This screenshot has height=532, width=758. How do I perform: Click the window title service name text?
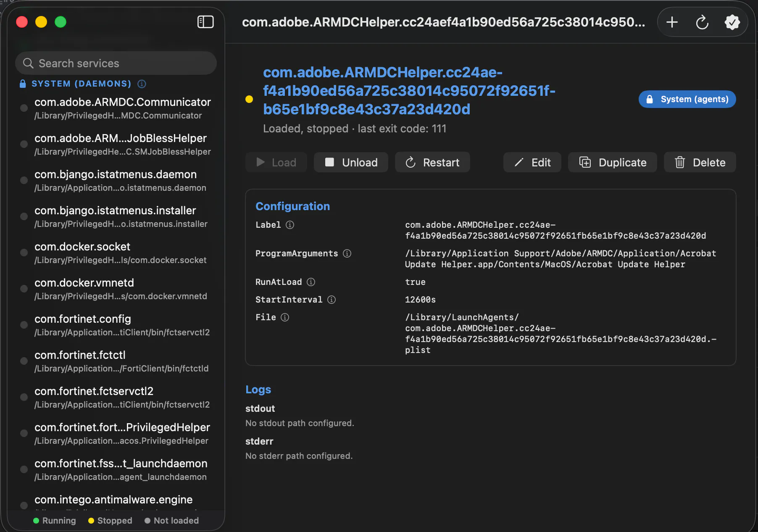[x=444, y=22]
